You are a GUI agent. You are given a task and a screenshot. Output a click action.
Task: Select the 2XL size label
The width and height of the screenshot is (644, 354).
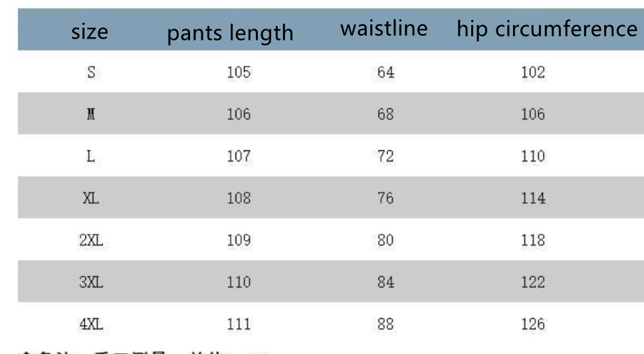pyautogui.click(x=91, y=240)
